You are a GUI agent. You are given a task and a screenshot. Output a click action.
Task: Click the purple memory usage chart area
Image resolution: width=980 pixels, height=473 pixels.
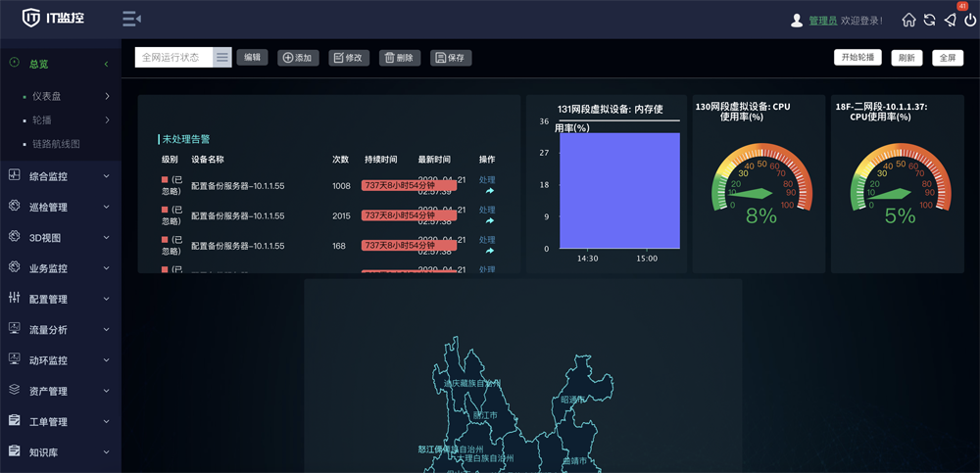tap(619, 191)
